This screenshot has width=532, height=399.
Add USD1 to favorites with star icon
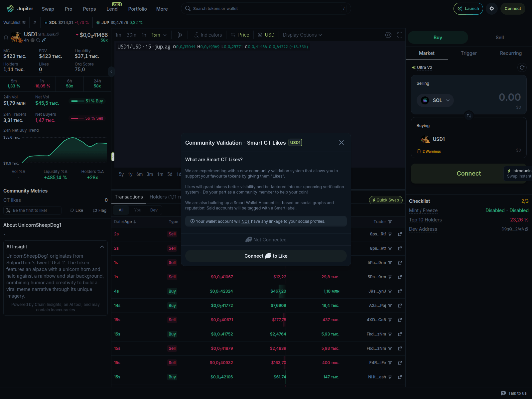click(6, 37)
